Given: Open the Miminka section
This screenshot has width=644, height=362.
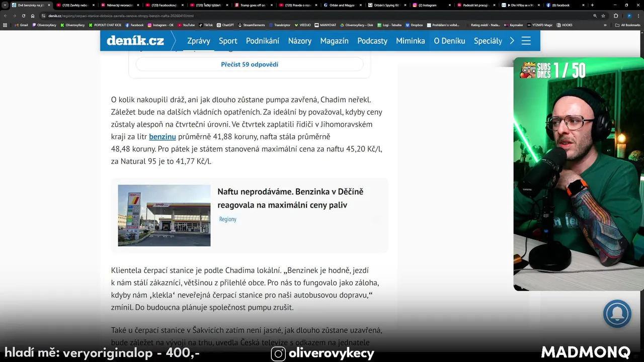Looking at the screenshot, I should coord(411,41).
